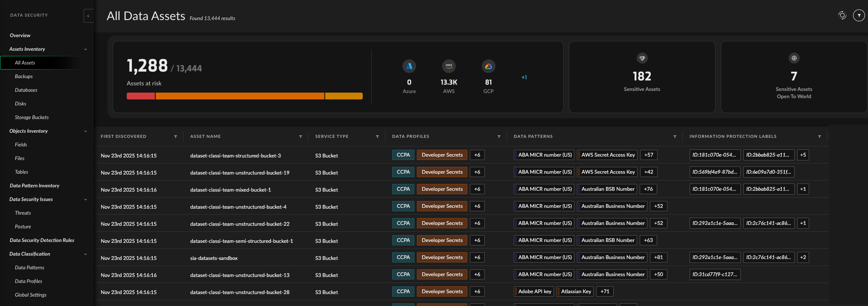Expand +57 data patterns for structured-bucket-3
The height and width of the screenshot is (306, 868).
649,155
